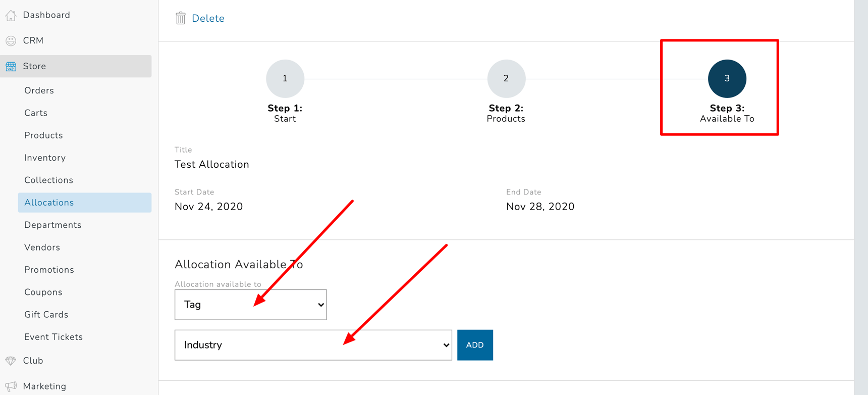The height and width of the screenshot is (395, 868).
Task: Open the Promotions section
Action: point(49,269)
